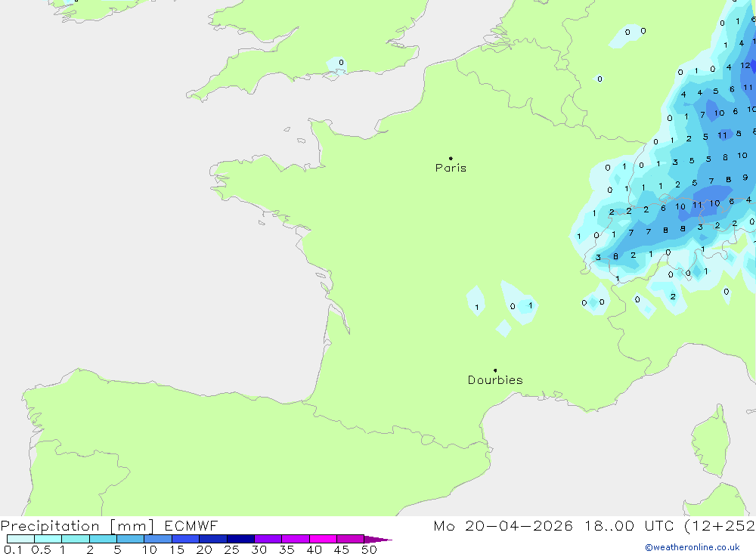756x554 pixels.
Task: Click the legend value label '0.1'
Action: click(x=13, y=549)
